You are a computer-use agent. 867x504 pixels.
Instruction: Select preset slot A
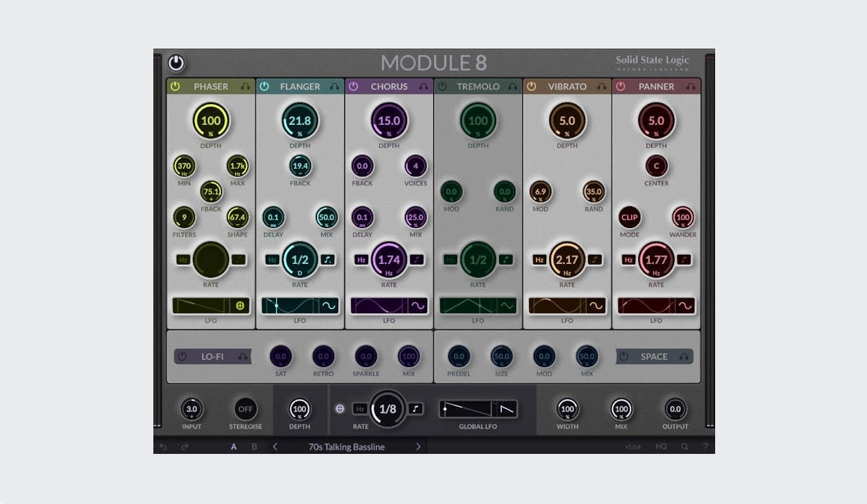(x=234, y=446)
